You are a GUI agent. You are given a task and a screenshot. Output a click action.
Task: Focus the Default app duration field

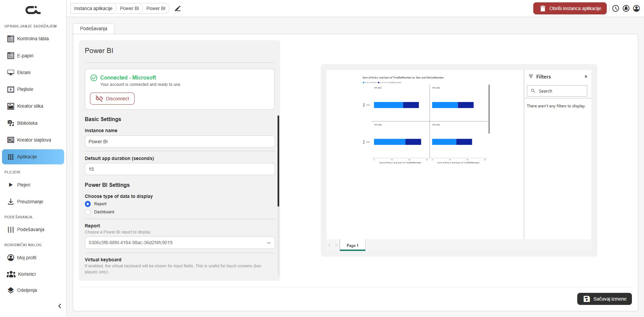point(180,169)
